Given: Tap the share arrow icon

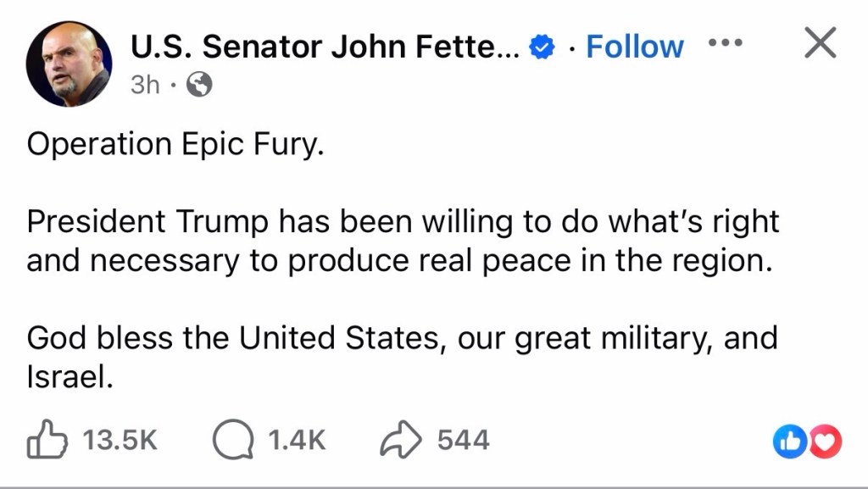Looking at the screenshot, I should [400, 440].
